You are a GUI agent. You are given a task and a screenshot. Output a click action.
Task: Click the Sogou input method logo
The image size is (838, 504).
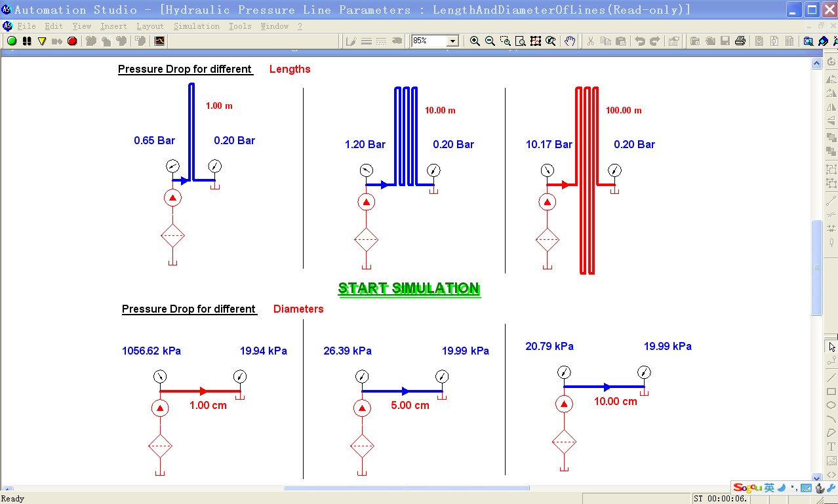tap(748, 488)
